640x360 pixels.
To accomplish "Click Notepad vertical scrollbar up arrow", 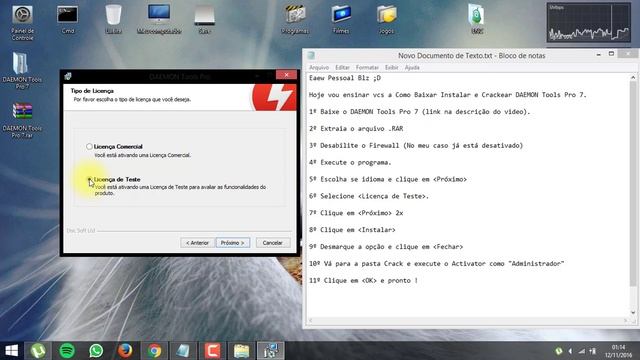I will coord(633,78).
